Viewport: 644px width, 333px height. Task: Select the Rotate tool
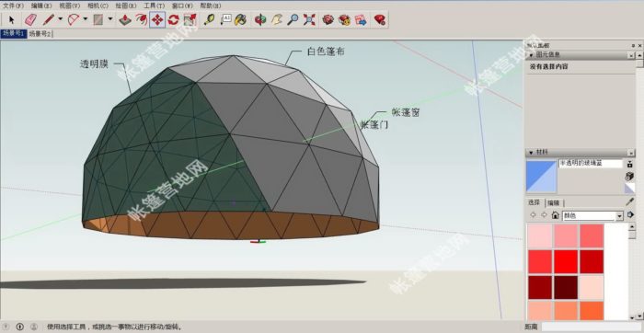[174, 19]
